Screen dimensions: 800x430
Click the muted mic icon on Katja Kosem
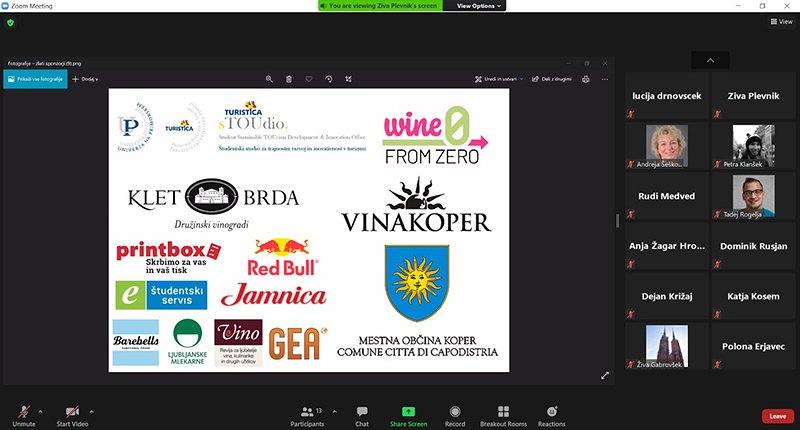718,314
